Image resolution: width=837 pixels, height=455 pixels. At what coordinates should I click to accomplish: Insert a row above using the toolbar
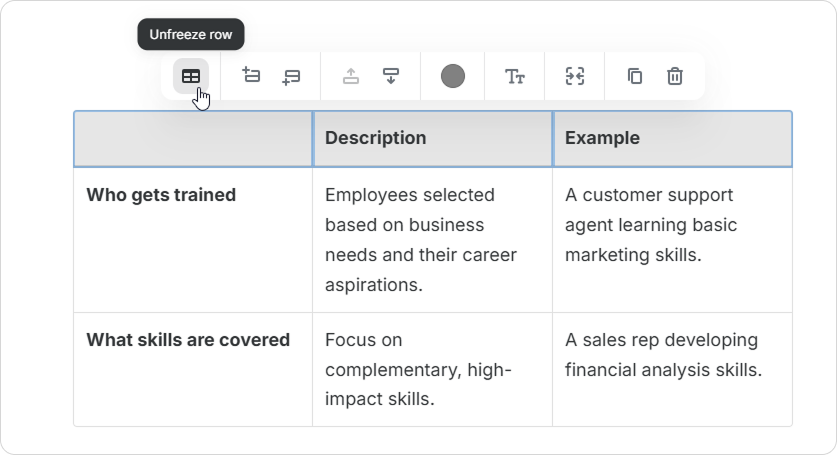[251, 76]
